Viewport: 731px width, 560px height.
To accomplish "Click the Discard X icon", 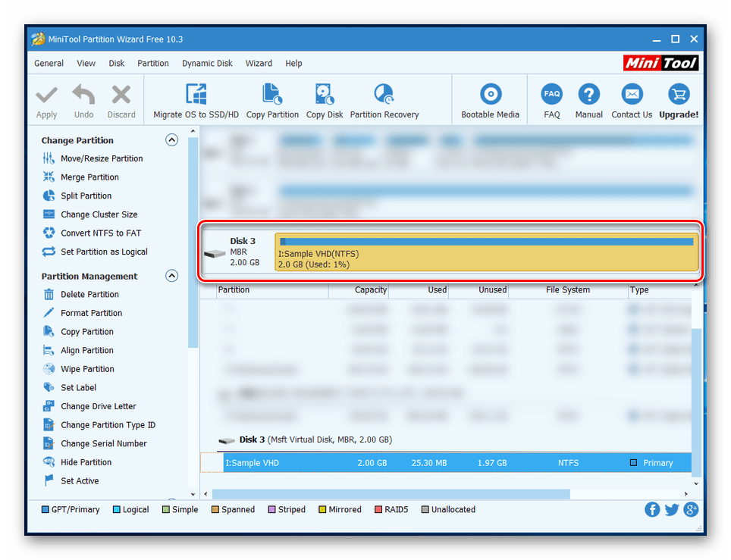I will click(x=121, y=95).
